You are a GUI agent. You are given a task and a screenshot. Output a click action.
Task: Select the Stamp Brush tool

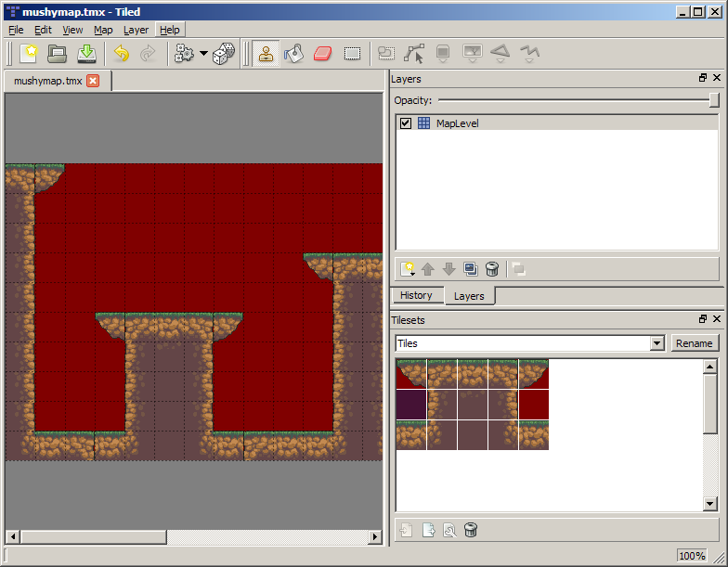(x=266, y=54)
